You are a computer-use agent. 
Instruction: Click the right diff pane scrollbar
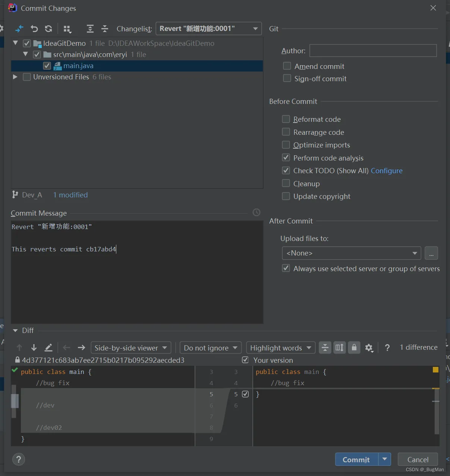click(437, 411)
